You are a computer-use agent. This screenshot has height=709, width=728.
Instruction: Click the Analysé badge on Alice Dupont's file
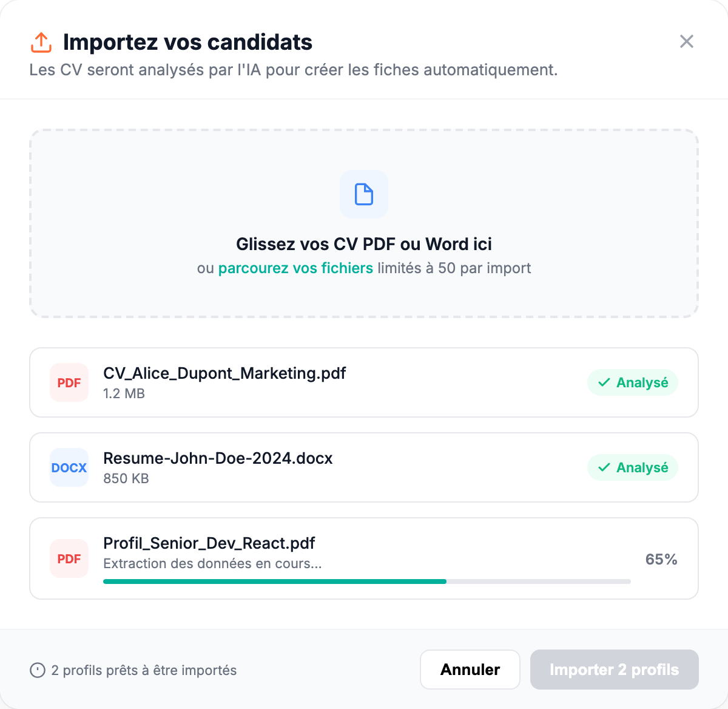632,382
